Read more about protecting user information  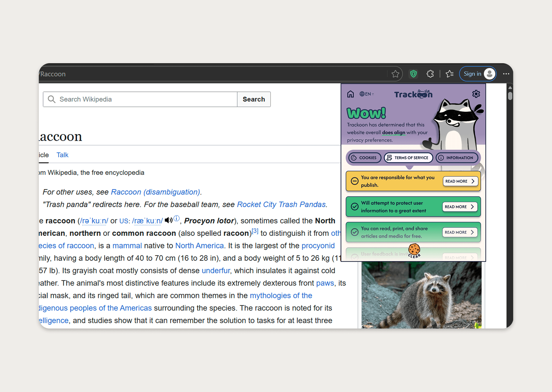(460, 207)
